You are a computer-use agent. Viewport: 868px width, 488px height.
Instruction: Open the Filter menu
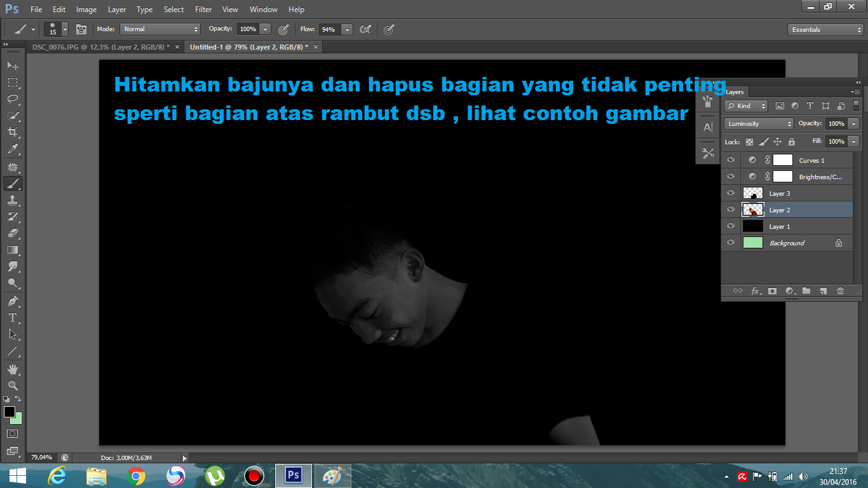click(203, 9)
